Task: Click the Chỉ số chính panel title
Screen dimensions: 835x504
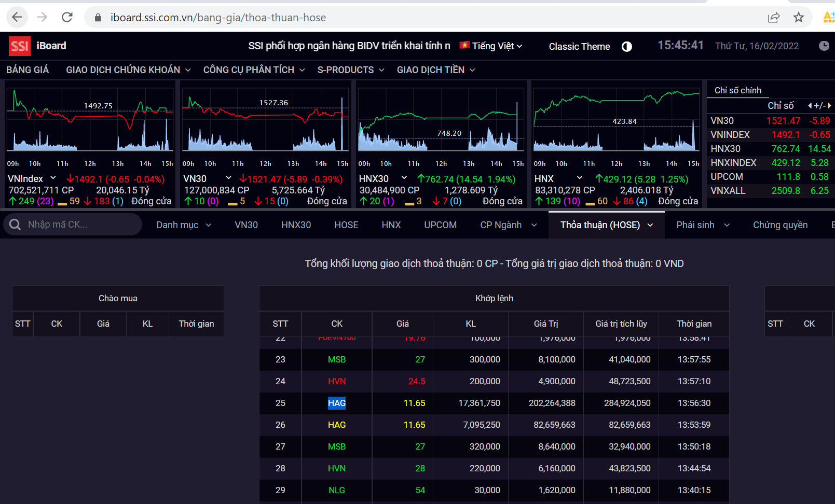Action: pyautogui.click(x=737, y=90)
